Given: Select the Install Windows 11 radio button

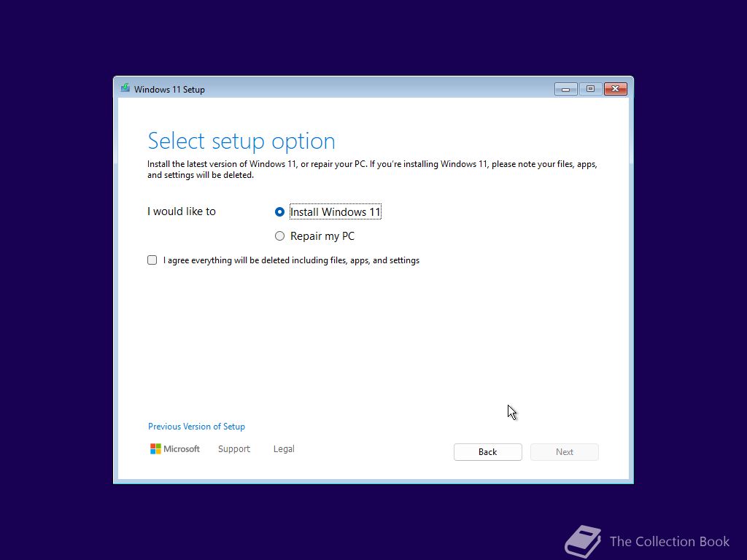Looking at the screenshot, I should coord(279,212).
